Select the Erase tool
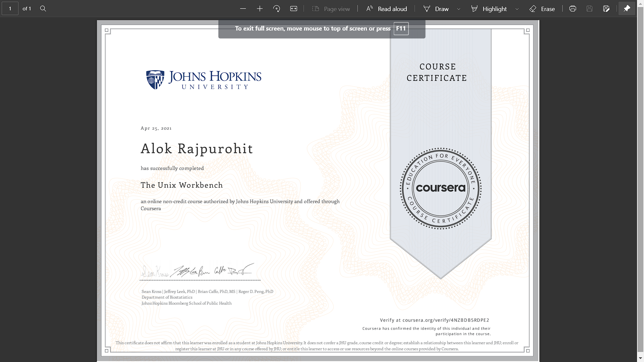This screenshot has height=362, width=644. pos(542,9)
